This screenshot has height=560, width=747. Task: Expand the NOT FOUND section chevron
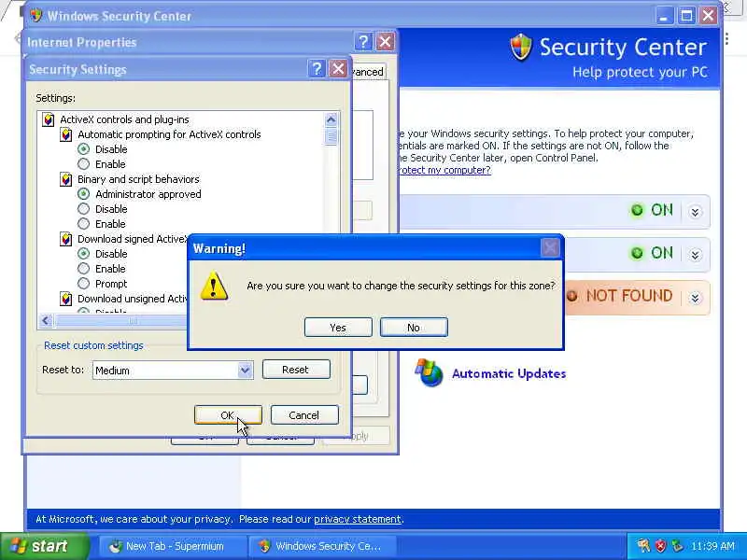tap(695, 298)
